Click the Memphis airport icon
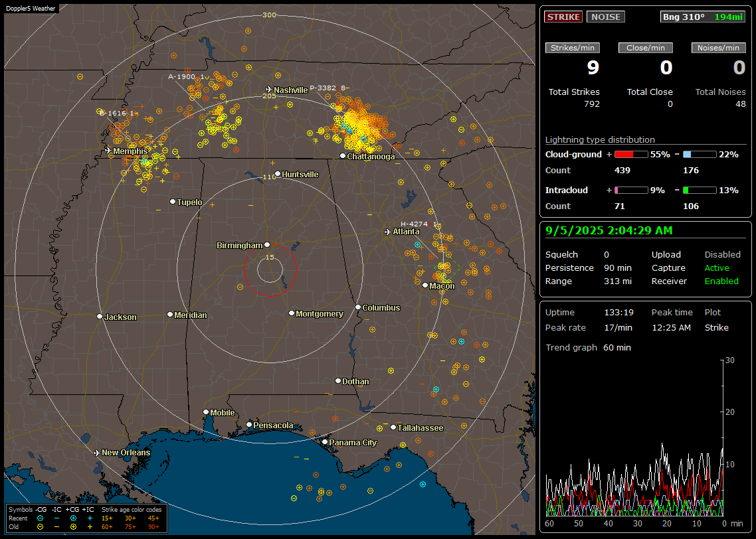This screenshot has height=539, width=756. (108, 151)
